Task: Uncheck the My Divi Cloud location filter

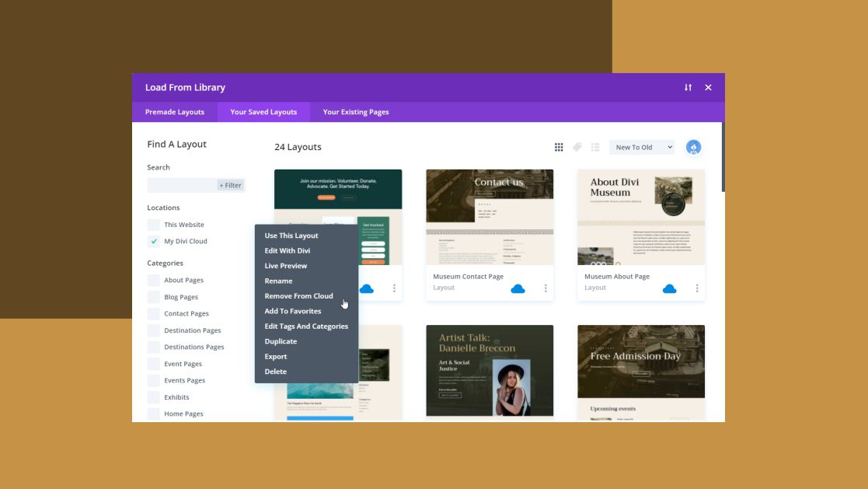Action: (x=153, y=241)
